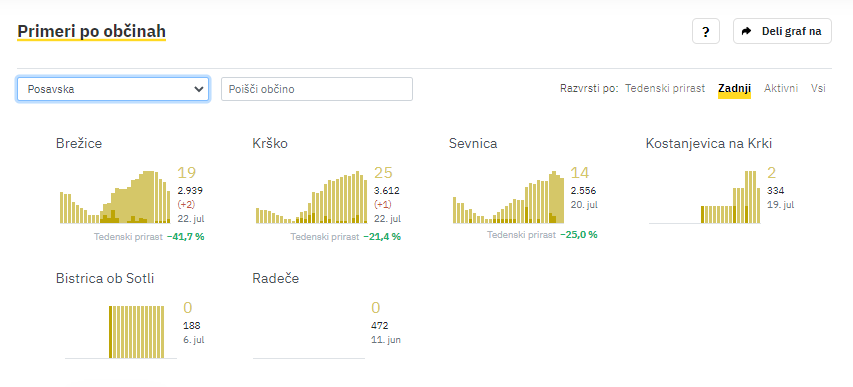This screenshot has width=853, height=387.
Task: Sort by Tedenski prirast
Action: (x=665, y=88)
